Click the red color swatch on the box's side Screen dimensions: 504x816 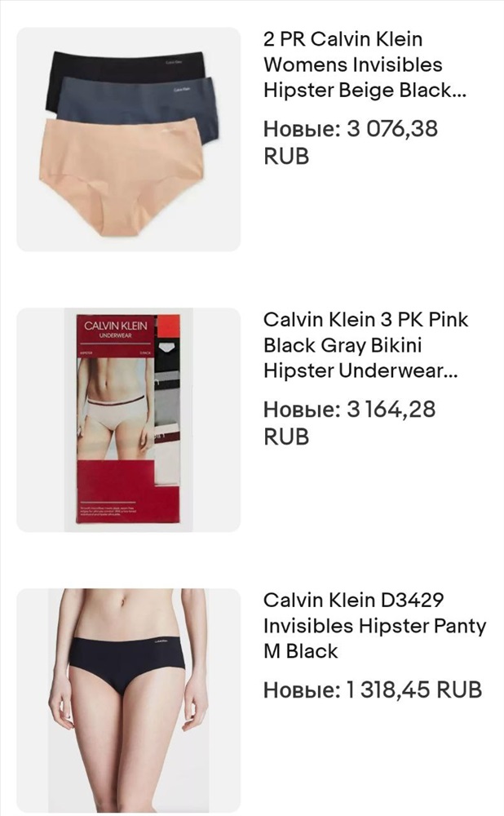click(168, 327)
